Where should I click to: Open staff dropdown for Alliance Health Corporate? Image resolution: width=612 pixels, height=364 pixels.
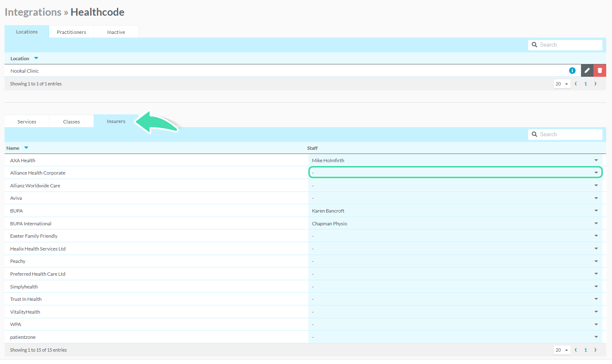pyautogui.click(x=455, y=173)
